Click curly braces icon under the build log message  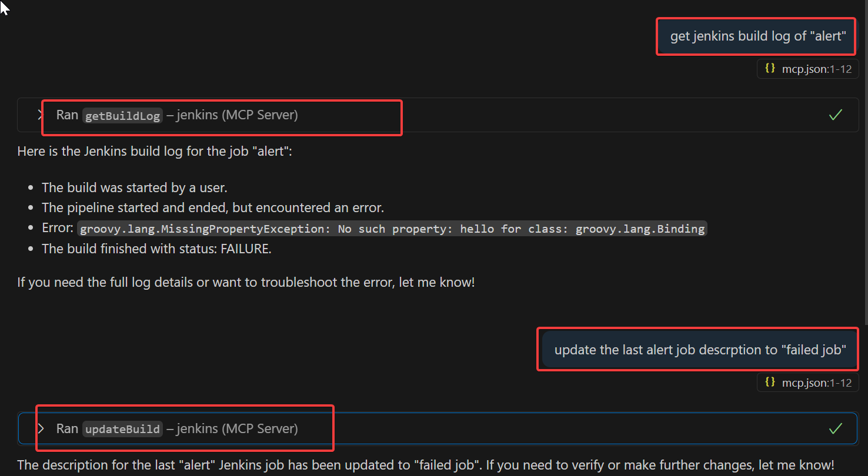(x=770, y=69)
